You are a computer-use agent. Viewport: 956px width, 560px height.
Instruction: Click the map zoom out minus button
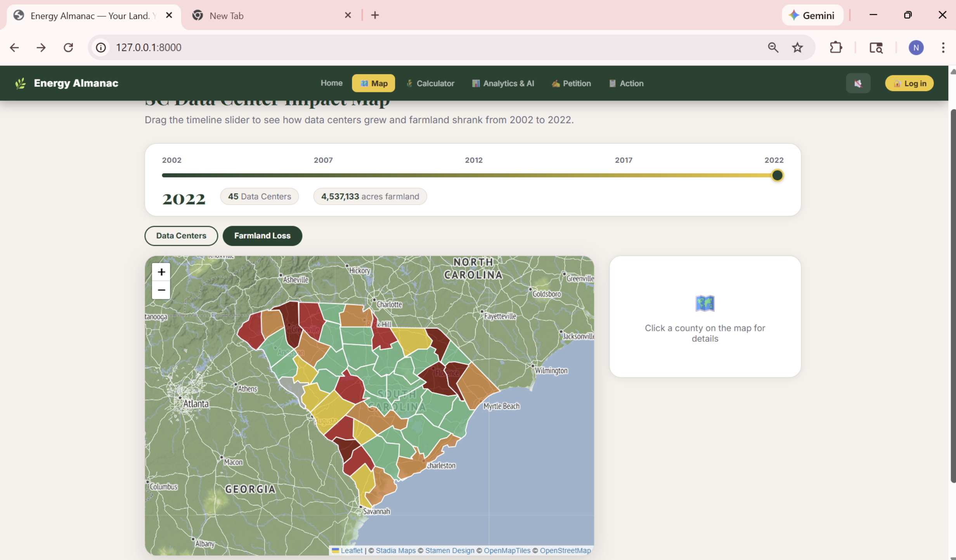pos(161,290)
